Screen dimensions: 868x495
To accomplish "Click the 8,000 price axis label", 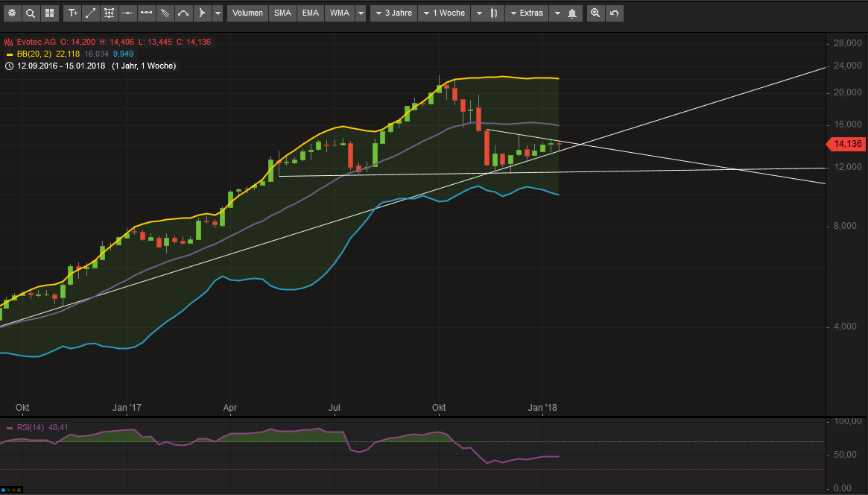I will tap(845, 226).
